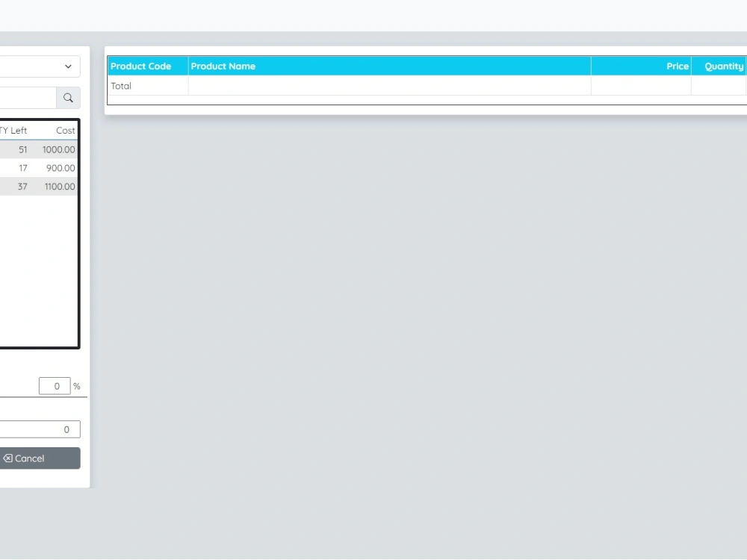
Task: Click the Price column header
Action: coord(641,66)
